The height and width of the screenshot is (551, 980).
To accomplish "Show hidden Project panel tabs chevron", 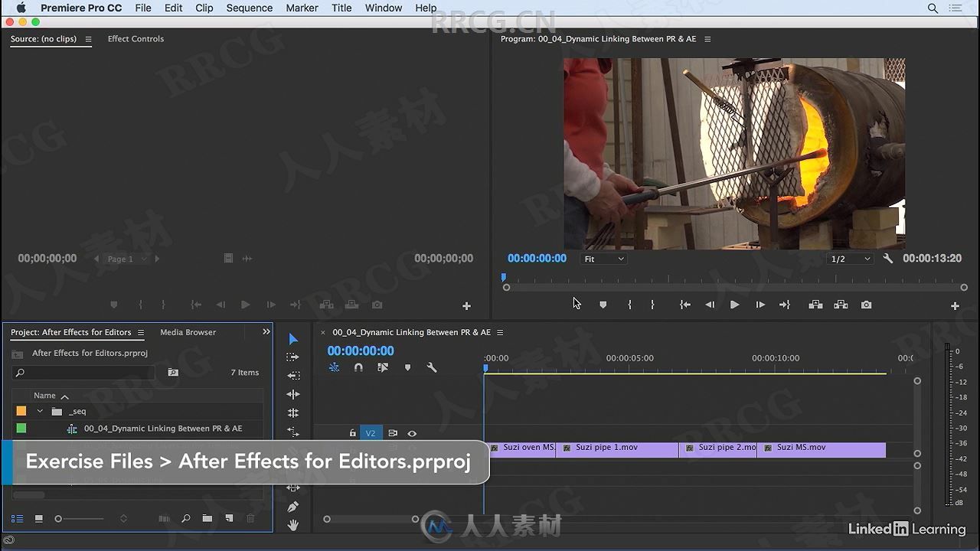I will pos(266,332).
